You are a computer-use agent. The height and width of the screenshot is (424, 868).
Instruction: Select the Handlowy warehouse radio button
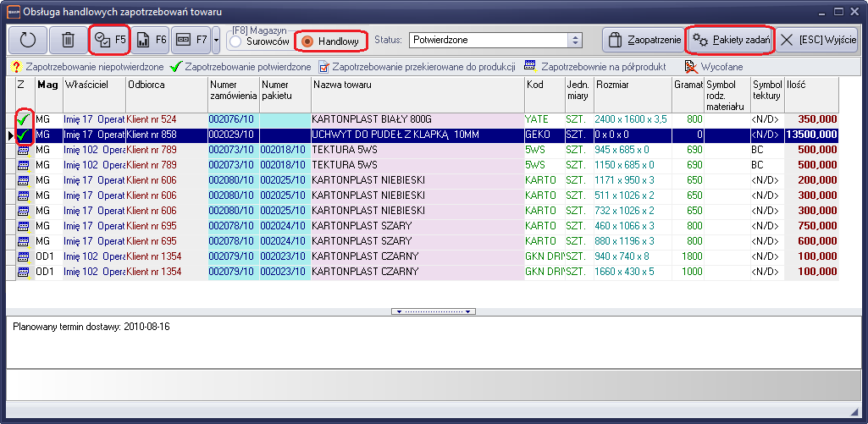[308, 41]
